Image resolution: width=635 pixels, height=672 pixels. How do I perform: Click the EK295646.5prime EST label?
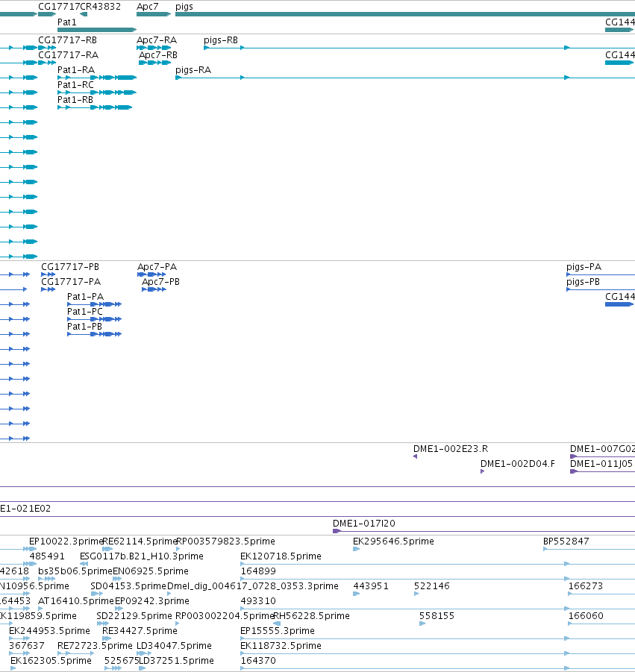point(393,541)
